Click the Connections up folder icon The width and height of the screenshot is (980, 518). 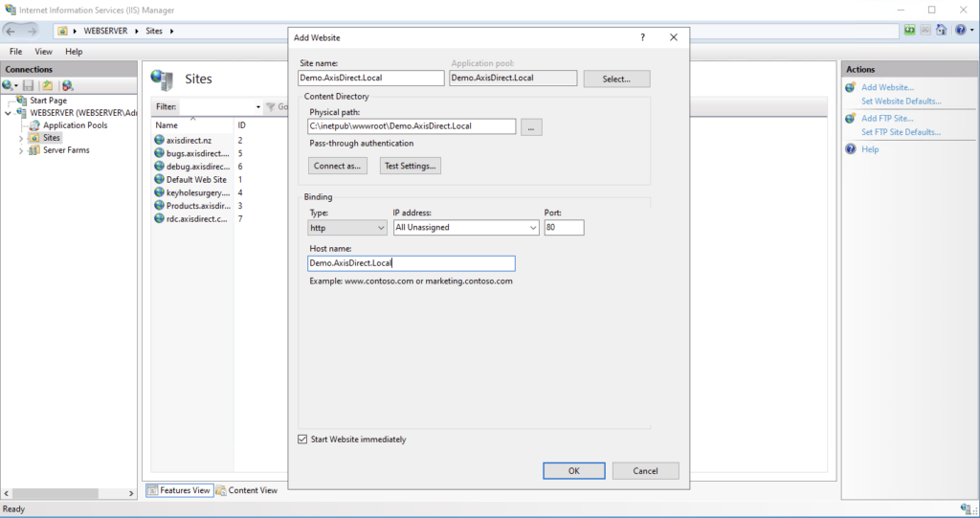48,86
